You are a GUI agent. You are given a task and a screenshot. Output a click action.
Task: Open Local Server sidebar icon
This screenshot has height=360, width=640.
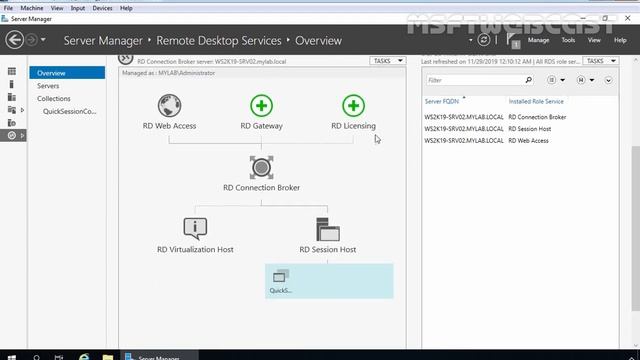[11, 84]
